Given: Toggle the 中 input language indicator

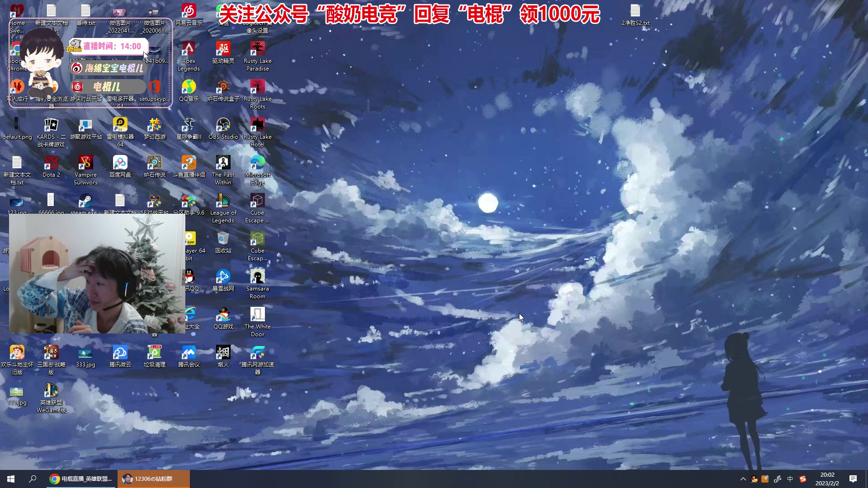Looking at the screenshot, I should tap(790, 479).
